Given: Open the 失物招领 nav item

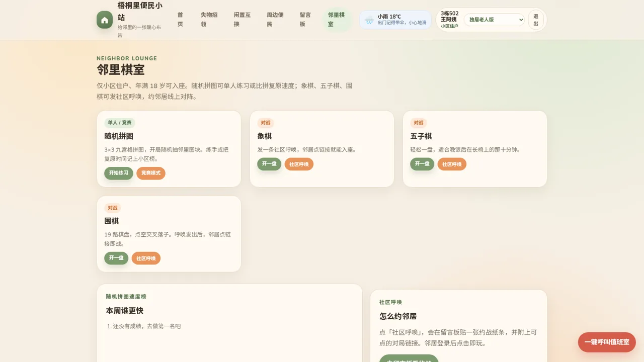Looking at the screenshot, I should point(209,20).
